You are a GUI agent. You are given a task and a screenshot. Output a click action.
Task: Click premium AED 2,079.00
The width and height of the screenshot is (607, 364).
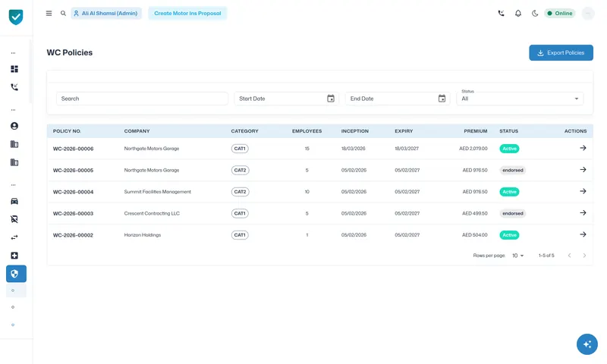point(473,149)
